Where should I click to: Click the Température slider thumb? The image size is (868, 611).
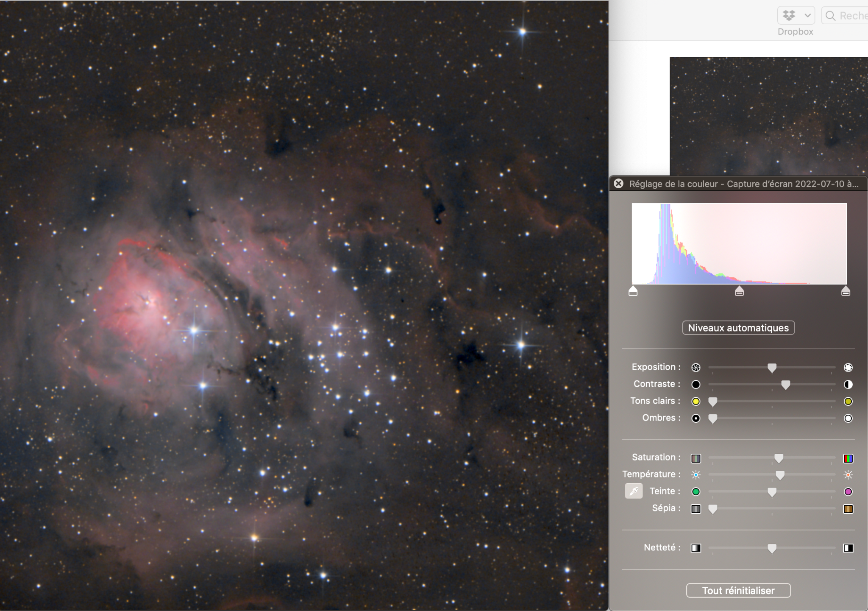(x=780, y=475)
